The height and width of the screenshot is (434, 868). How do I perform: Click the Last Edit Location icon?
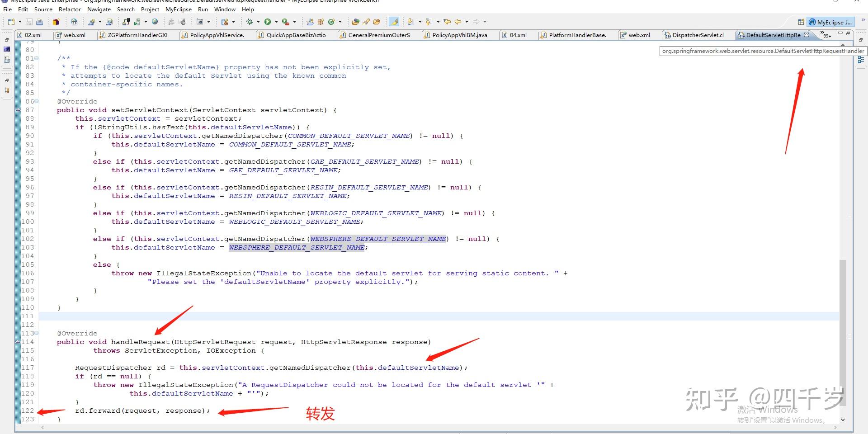447,22
